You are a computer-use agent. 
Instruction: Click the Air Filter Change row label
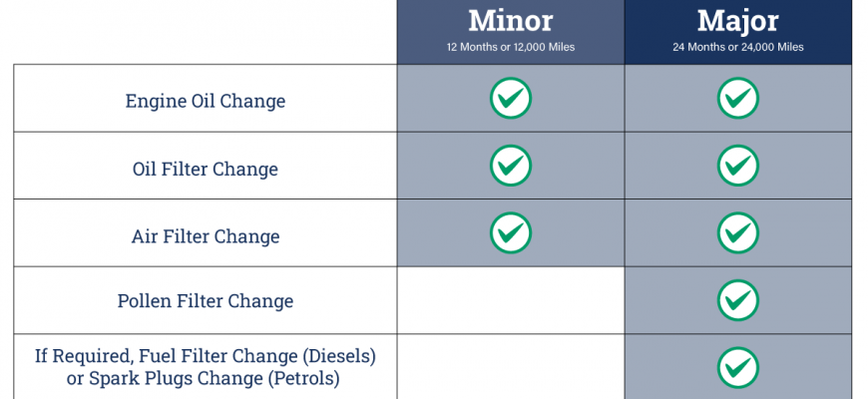[206, 236]
